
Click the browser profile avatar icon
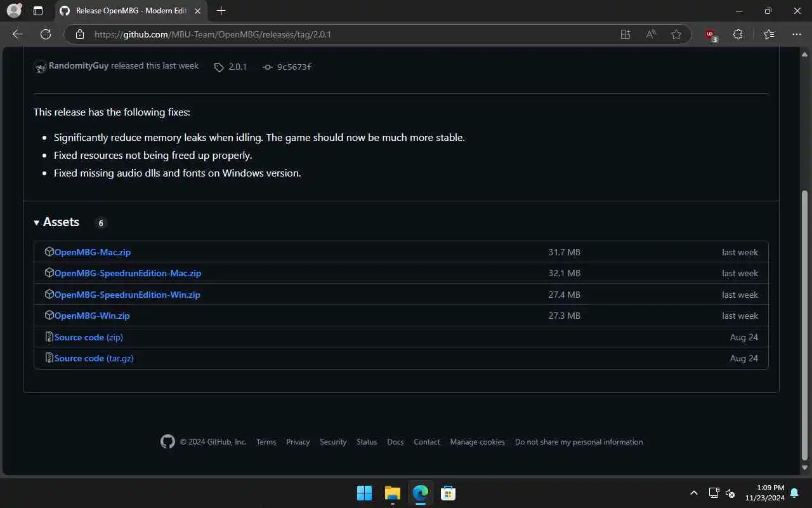pos(14,11)
